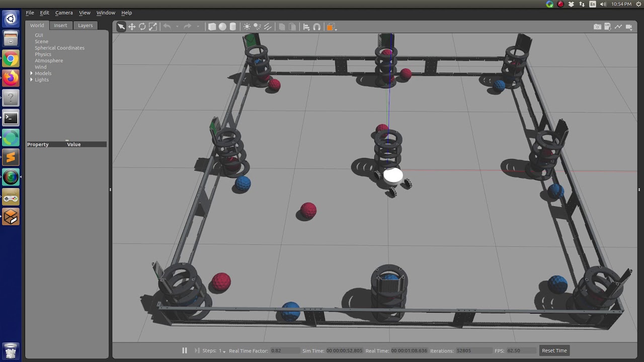
Task: Insert a cylinder shape
Action: tap(233, 27)
